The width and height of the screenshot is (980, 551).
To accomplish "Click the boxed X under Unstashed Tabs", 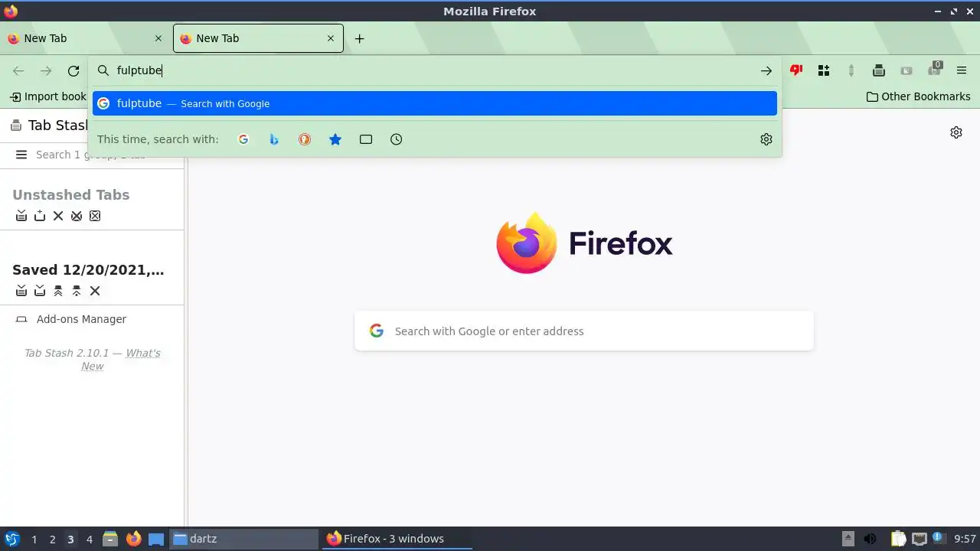I will click(95, 216).
